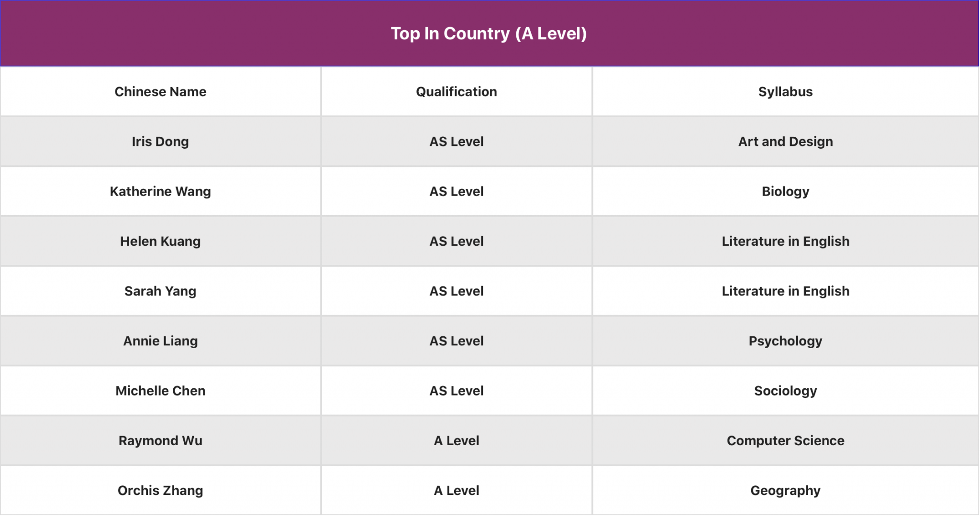Select the Biology syllabus cell

coord(785,191)
